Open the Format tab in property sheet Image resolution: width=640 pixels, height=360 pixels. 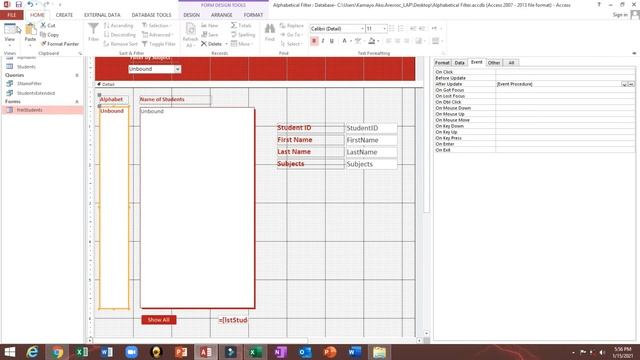[x=442, y=63]
